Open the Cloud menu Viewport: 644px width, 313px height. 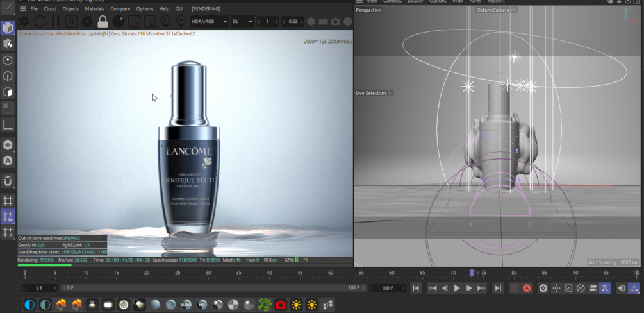point(50,8)
